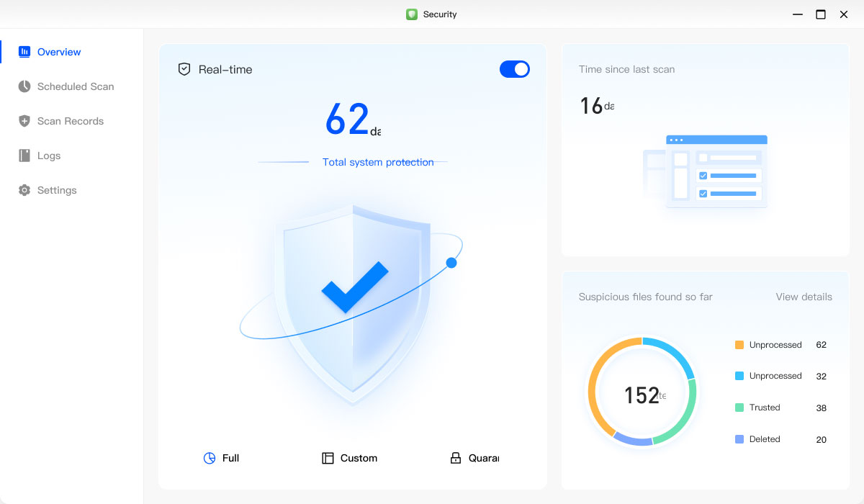Select the Overview bar-chart icon in sidebar
Screen dimensions: 864x504
point(24,52)
